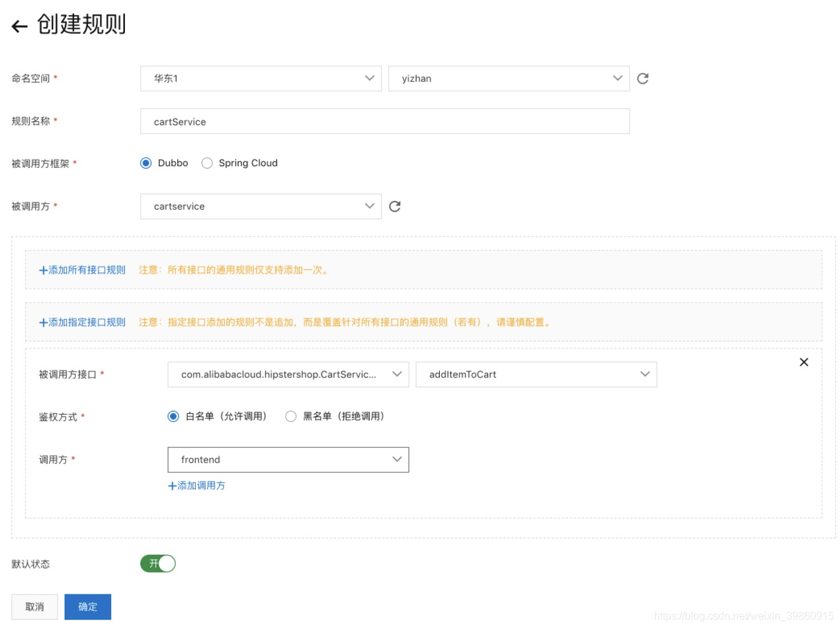
Task: Open the addItemToCart method dropdown
Action: [x=536, y=375]
